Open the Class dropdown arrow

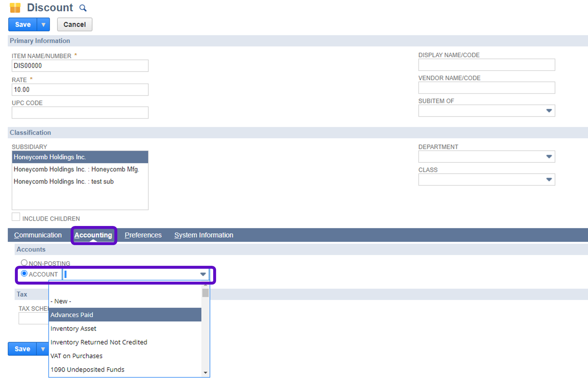(549, 180)
